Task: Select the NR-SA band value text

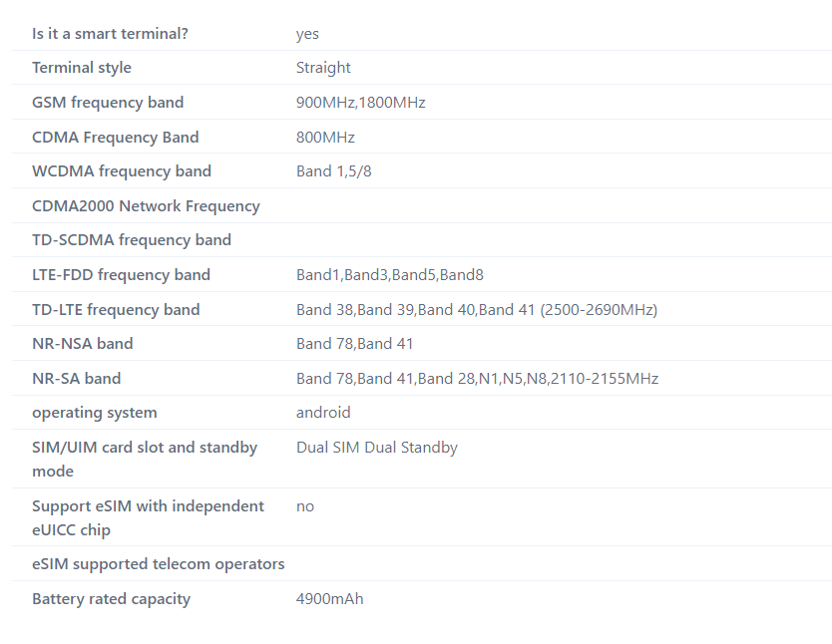Action: point(478,379)
